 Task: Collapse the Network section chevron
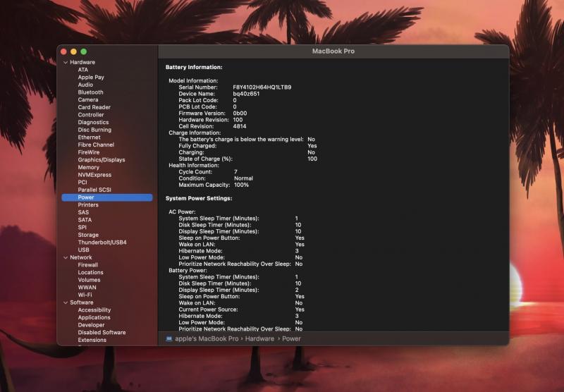66,257
